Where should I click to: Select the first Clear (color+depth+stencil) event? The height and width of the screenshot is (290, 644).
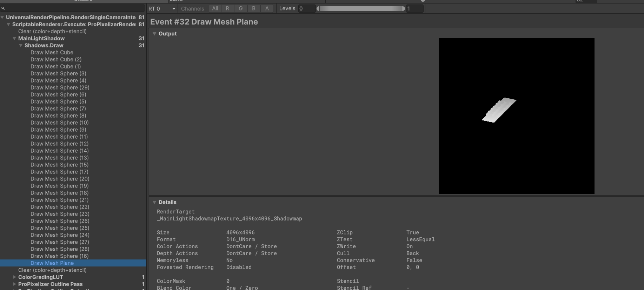(x=52, y=31)
